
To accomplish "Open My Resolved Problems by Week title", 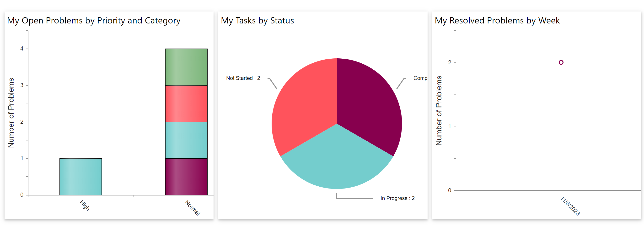I will point(497,21).
